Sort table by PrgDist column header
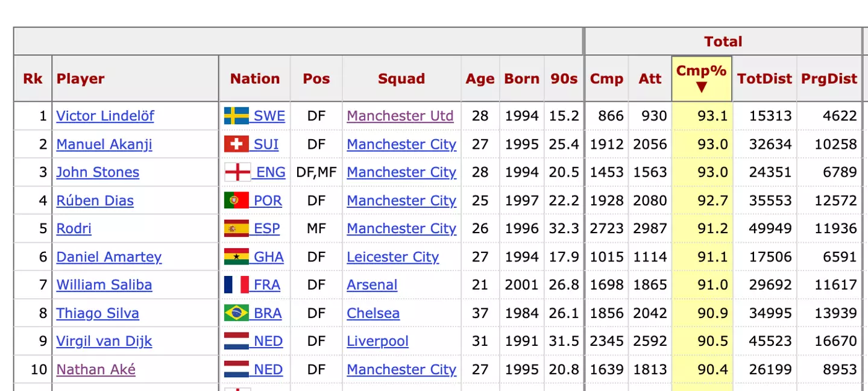The image size is (868, 391). [x=829, y=79]
